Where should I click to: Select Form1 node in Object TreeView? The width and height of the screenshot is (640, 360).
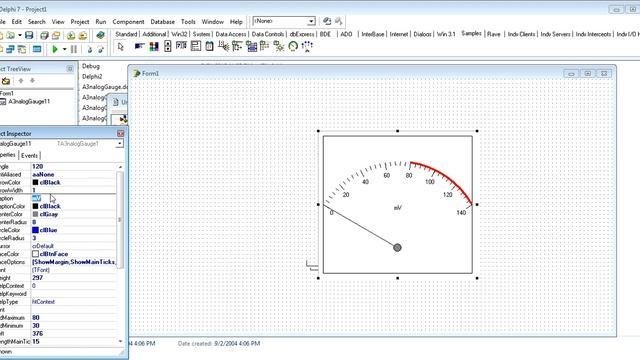coord(7,93)
